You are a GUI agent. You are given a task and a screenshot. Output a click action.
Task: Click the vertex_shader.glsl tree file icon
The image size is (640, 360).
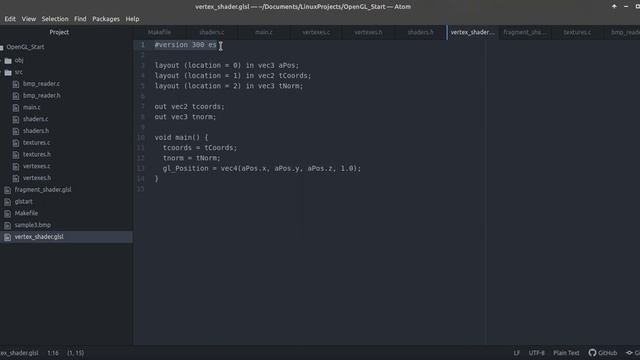(x=8, y=238)
